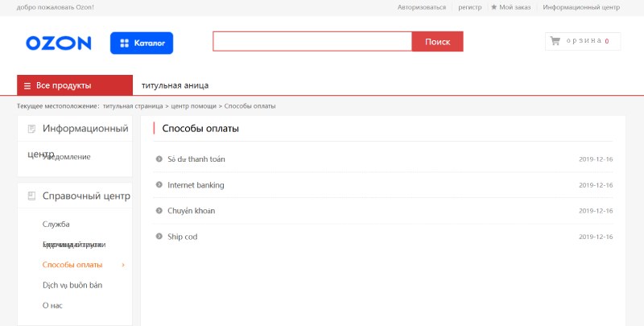Select Dịch vụ buôn bán sidebar item
This screenshot has height=326, width=644.
pyautogui.click(x=72, y=285)
